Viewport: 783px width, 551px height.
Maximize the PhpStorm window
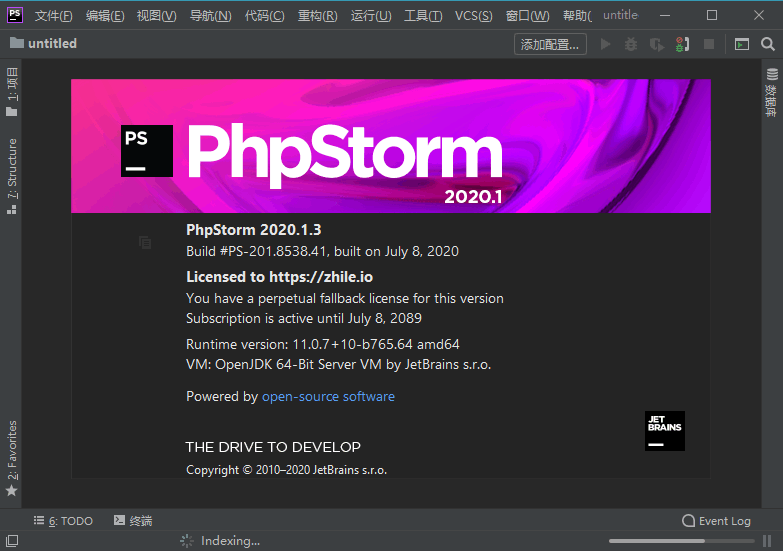[x=712, y=15]
